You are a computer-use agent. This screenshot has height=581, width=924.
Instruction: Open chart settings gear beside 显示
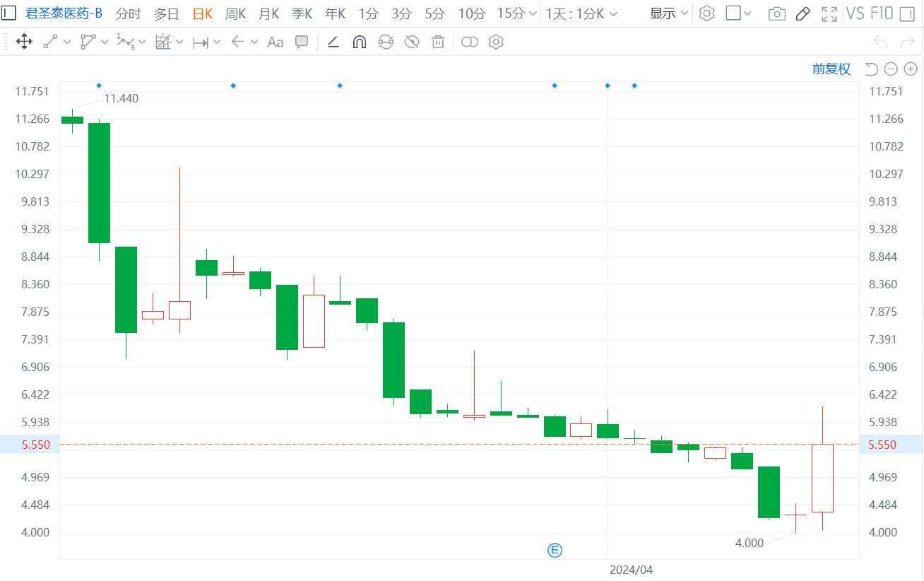coord(706,13)
